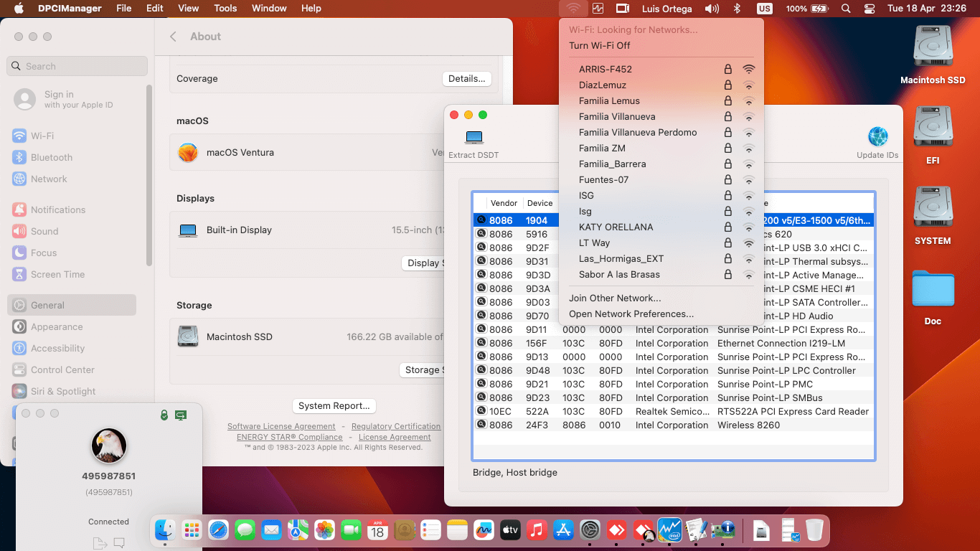980x551 pixels.
Task: Click the Extract DSDT toolbar icon
Action: click(473, 137)
